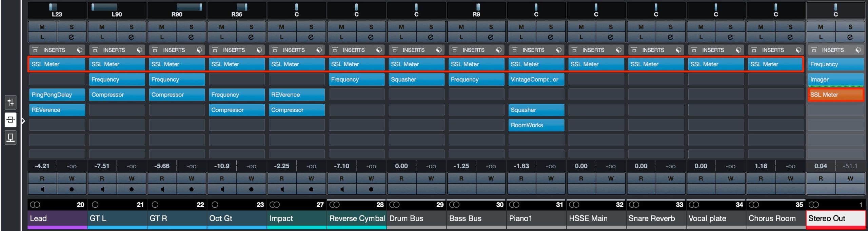Screen dimensions: 868x231
Task: Mute the Lead channel
Action: [x=42, y=27]
